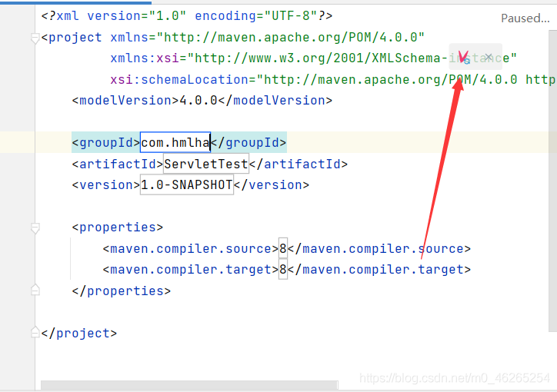Image resolution: width=557 pixels, height=392 pixels.
Task: Click the closing "</project>" tag text
Action: click(79, 334)
